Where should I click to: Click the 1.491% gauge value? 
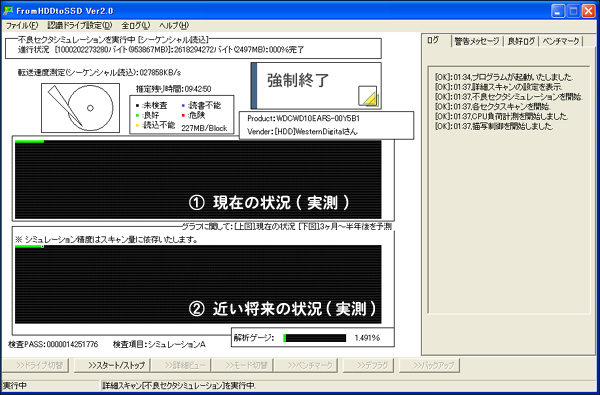click(367, 338)
